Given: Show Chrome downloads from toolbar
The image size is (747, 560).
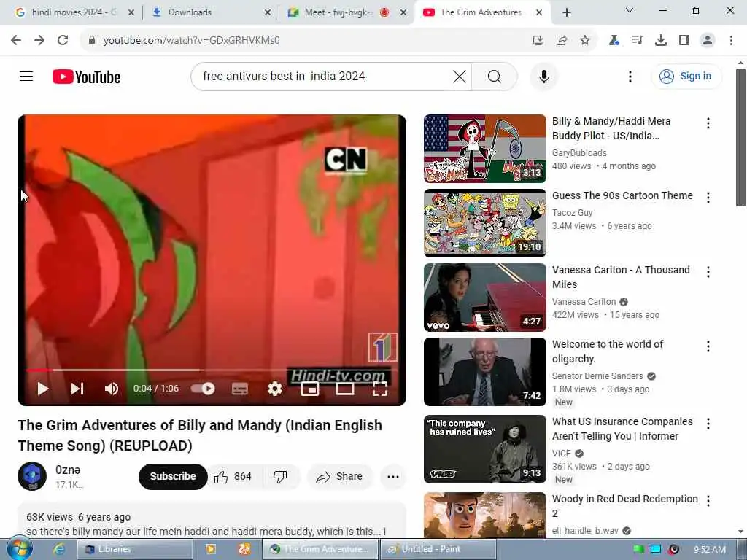Looking at the screenshot, I should (x=661, y=41).
